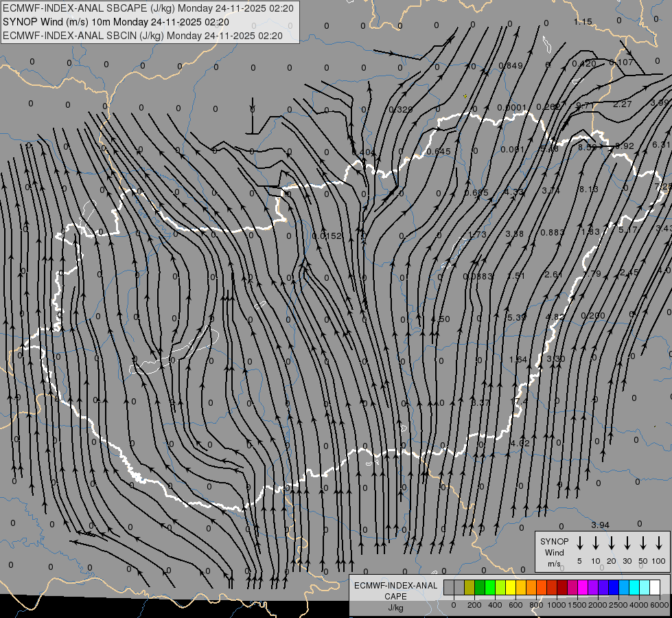The height and width of the screenshot is (618, 672).
Task: Click the 4.50 value on the map
Action: pyautogui.click(x=441, y=319)
